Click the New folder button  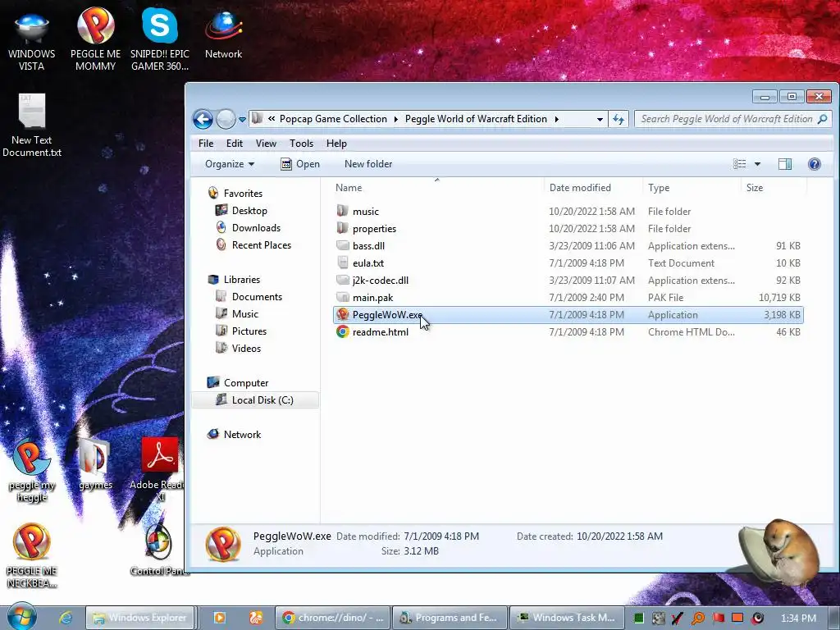click(368, 164)
